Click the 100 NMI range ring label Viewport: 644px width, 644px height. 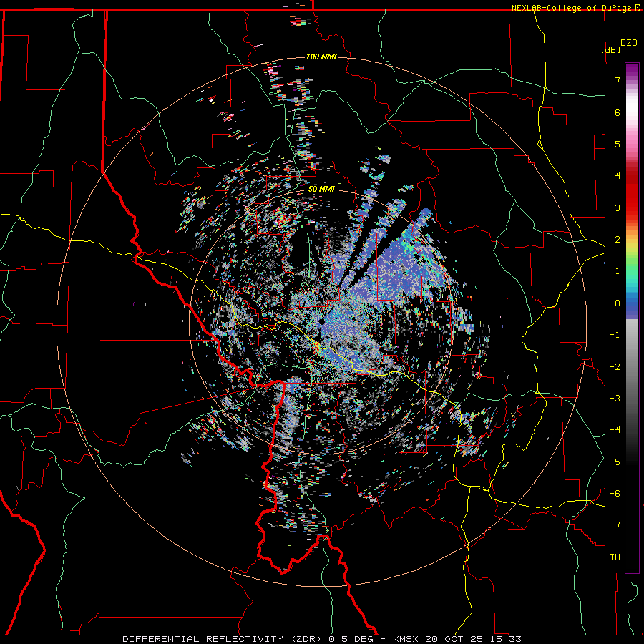pos(321,57)
